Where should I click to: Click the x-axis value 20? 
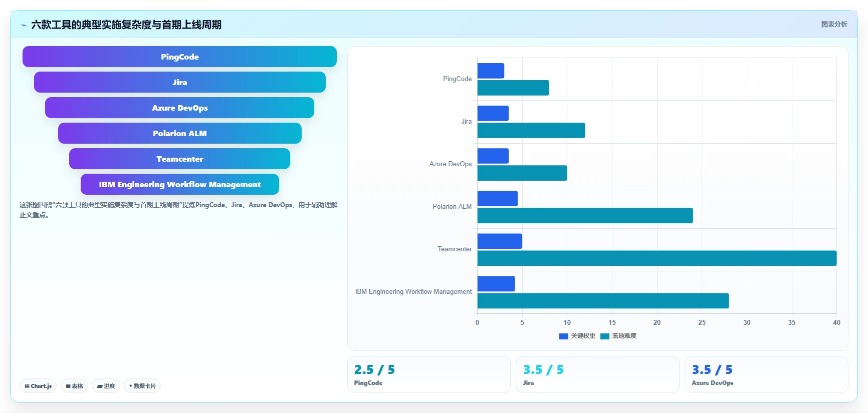tap(657, 322)
